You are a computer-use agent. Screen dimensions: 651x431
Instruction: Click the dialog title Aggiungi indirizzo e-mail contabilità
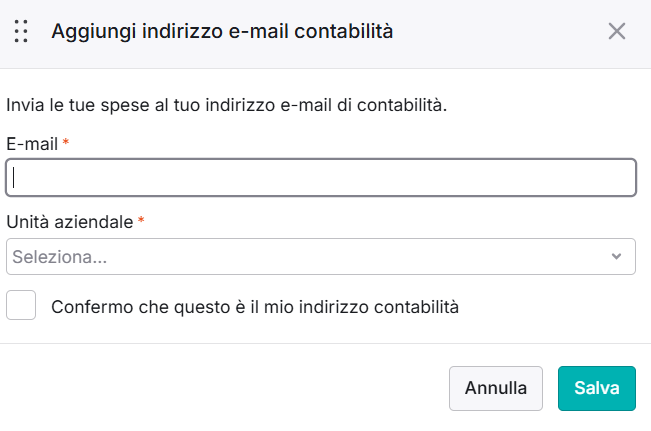point(222,32)
